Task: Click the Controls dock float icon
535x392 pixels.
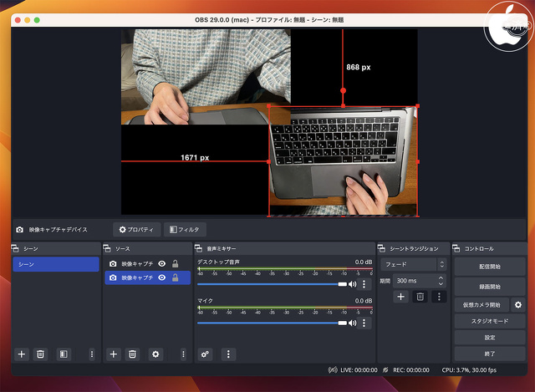Action: pos(456,248)
